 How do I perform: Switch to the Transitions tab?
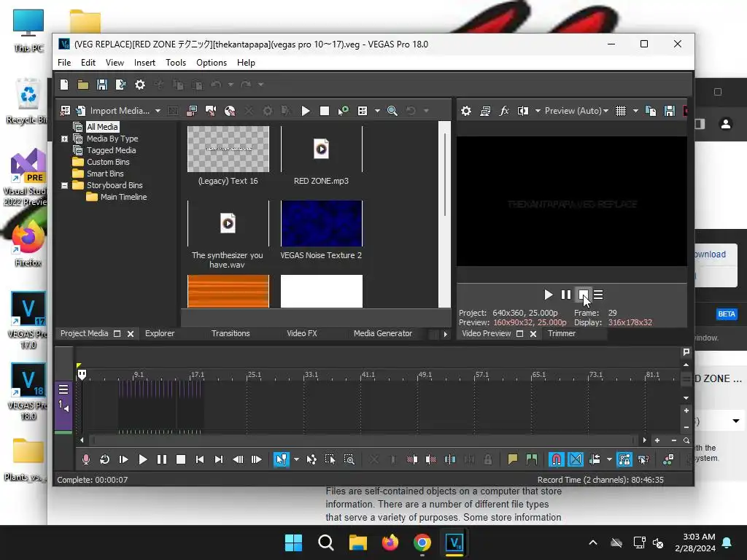tap(231, 333)
